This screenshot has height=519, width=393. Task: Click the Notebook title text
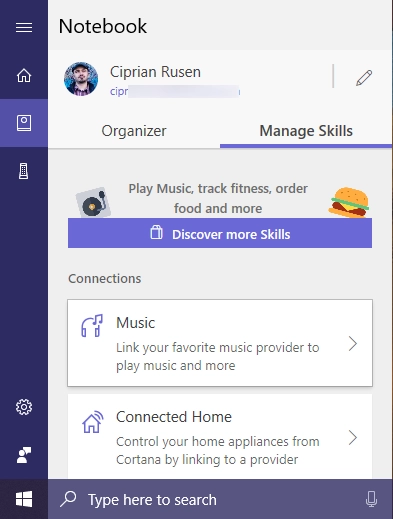click(x=103, y=26)
